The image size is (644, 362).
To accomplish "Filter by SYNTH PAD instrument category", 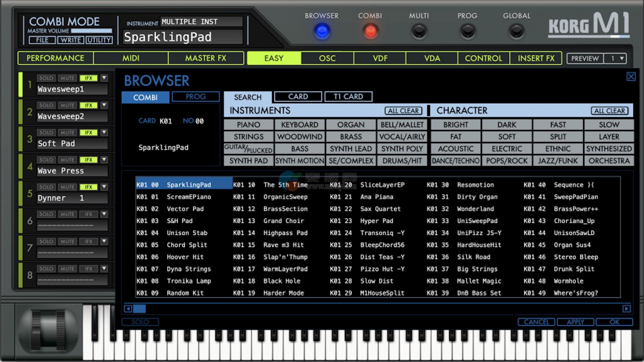I will click(249, 161).
